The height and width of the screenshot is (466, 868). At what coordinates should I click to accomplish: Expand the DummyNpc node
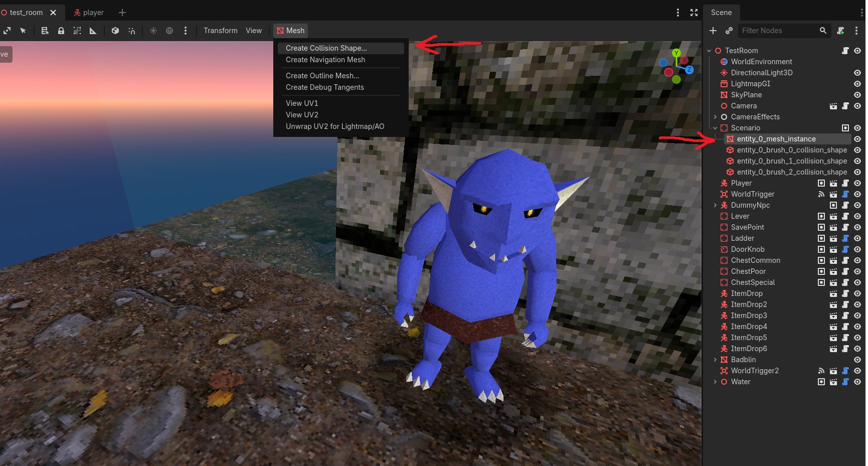click(x=715, y=205)
